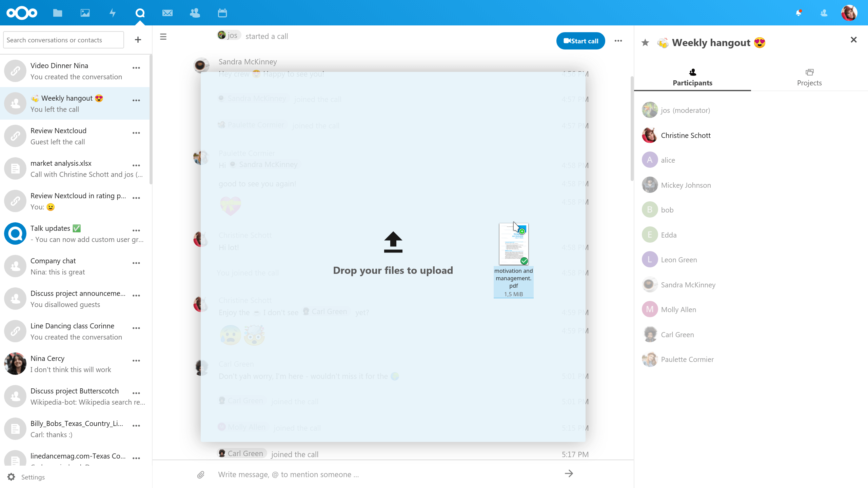Image resolution: width=868 pixels, height=488 pixels.
Task: Open the Files app icon
Action: pos(58,13)
